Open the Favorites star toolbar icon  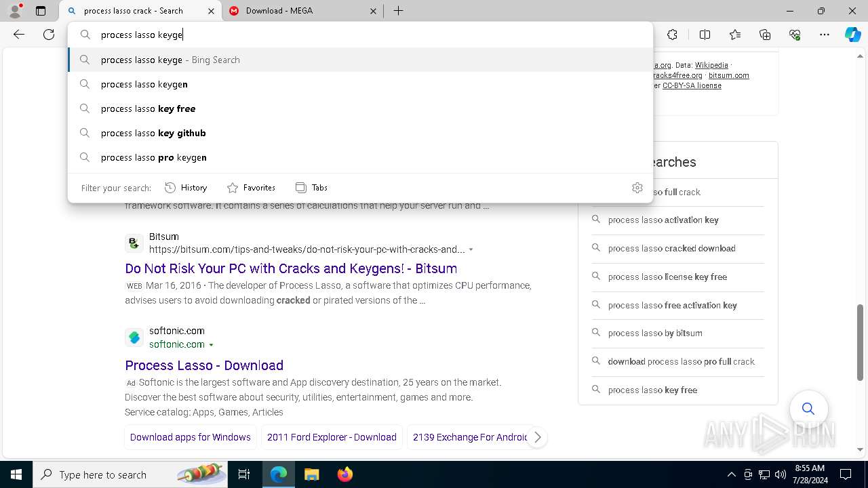pos(735,35)
